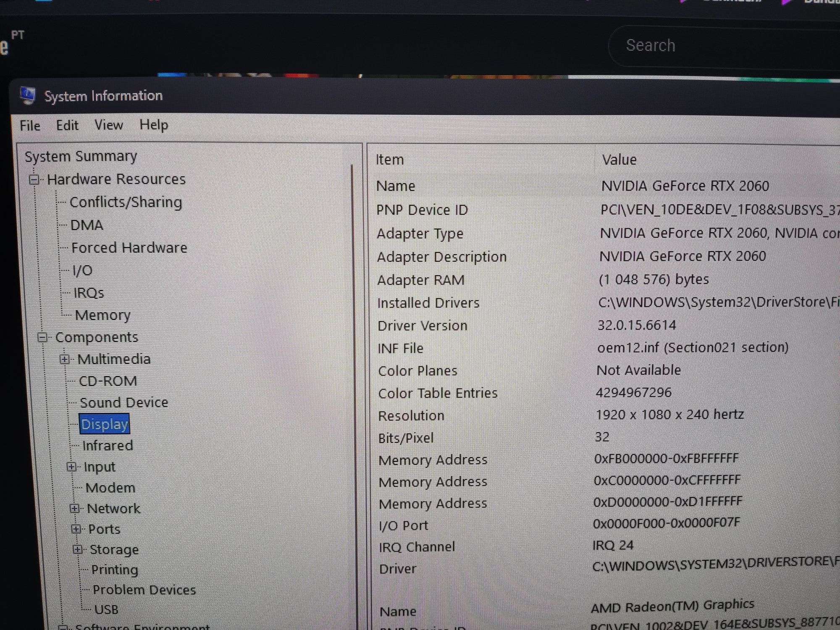Select the Memory tree item
Screen dimensions: 840x630
[103, 315]
